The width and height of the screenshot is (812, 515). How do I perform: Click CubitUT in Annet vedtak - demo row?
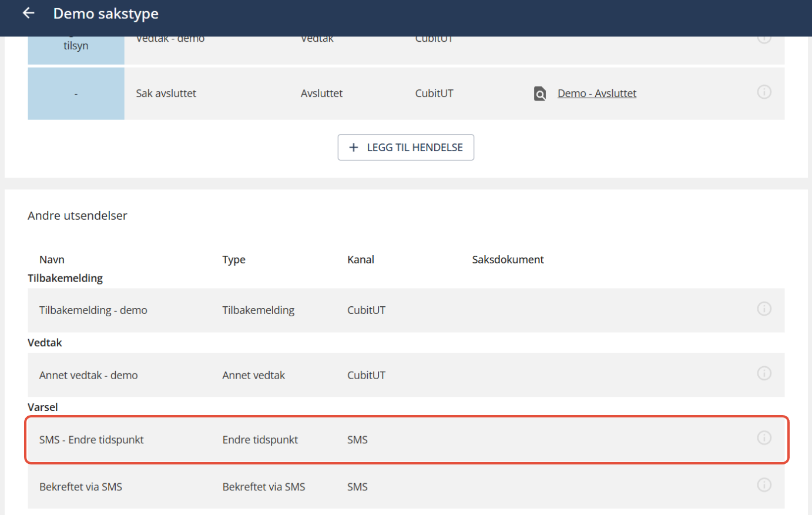coord(367,375)
